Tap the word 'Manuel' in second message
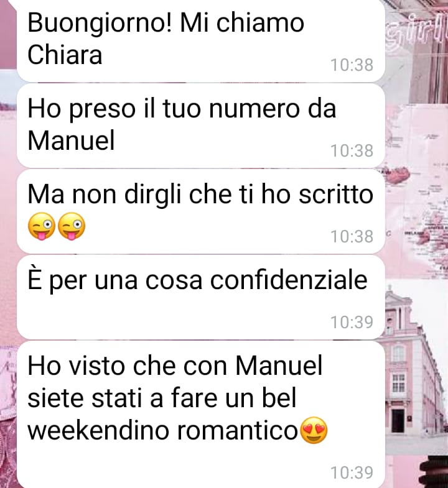This screenshot has height=488, width=448. pos(72,140)
